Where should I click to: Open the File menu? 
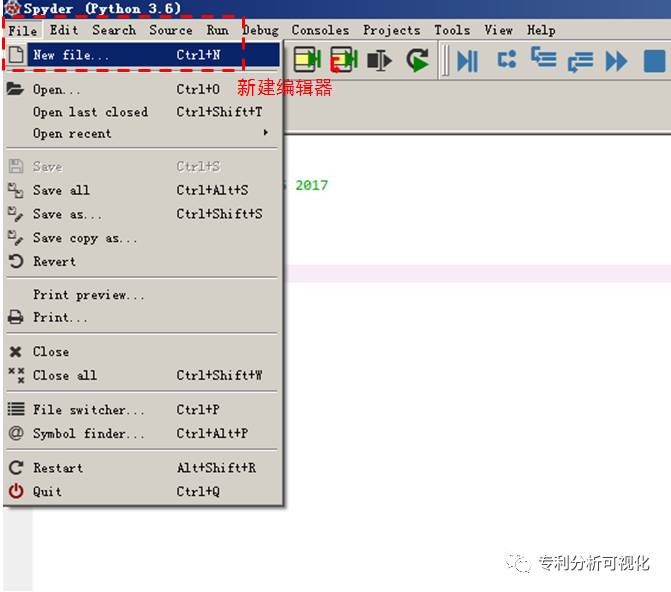point(23,30)
